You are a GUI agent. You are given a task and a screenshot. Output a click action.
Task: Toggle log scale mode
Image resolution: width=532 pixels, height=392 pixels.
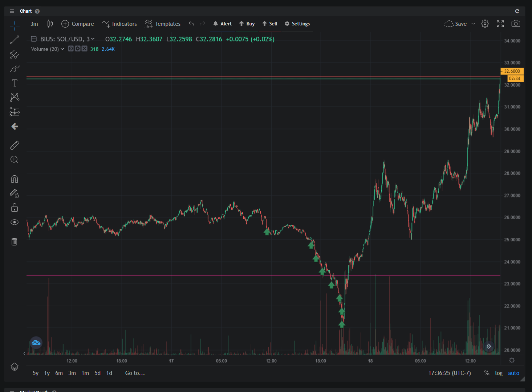click(x=499, y=373)
